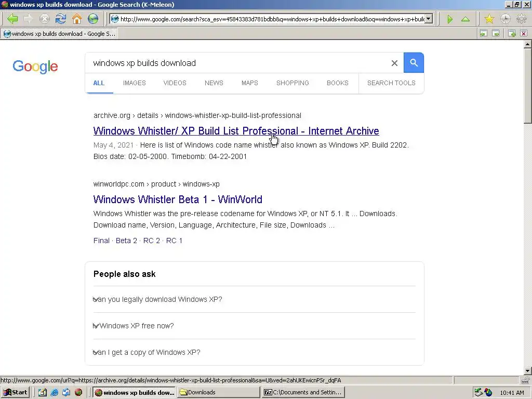Switch to SHOPPING results tab
The height and width of the screenshot is (399, 532).
[292, 83]
